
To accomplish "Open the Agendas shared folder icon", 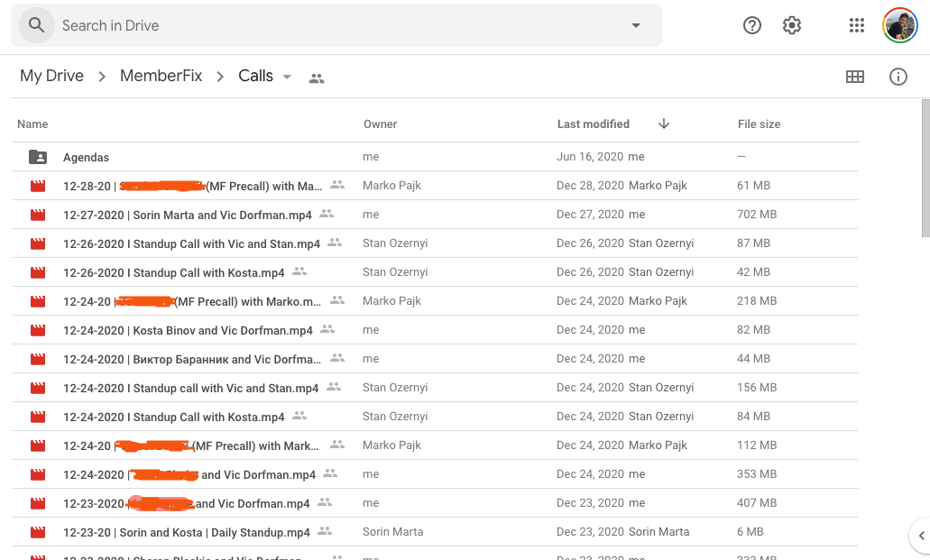I will point(38,157).
